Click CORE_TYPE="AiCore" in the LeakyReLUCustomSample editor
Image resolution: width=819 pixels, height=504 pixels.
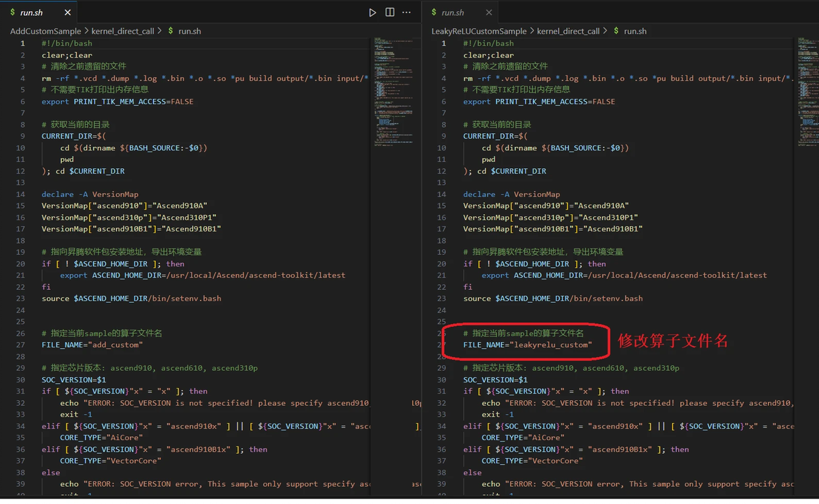click(x=523, y=438)
